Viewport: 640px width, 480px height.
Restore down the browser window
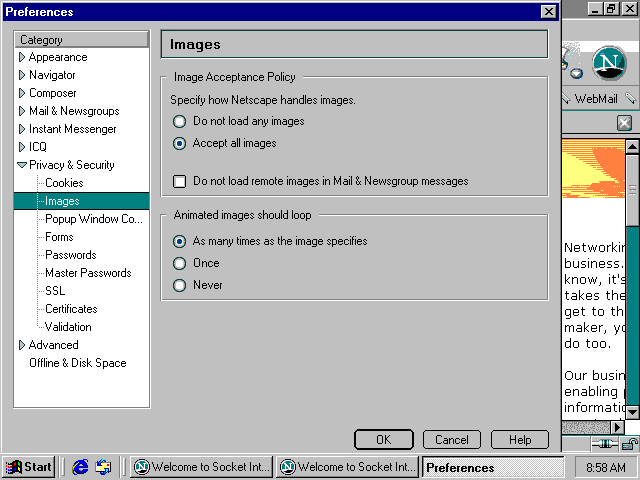[611, 9]
